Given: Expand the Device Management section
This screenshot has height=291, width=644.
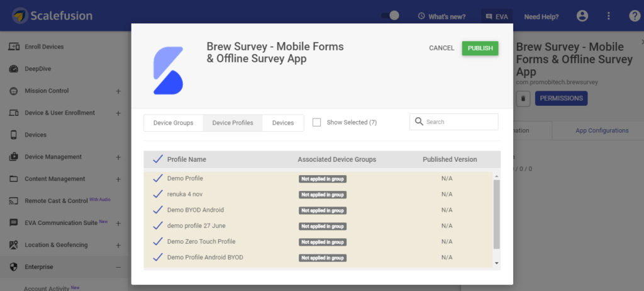Looking at the screenshot, I should click(x=118, y=157).
